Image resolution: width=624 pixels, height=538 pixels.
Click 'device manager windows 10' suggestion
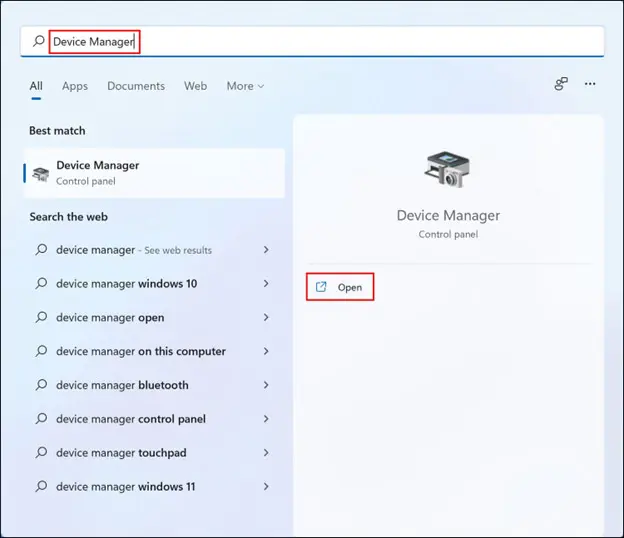pyautogui.click(x=127, y=284)
